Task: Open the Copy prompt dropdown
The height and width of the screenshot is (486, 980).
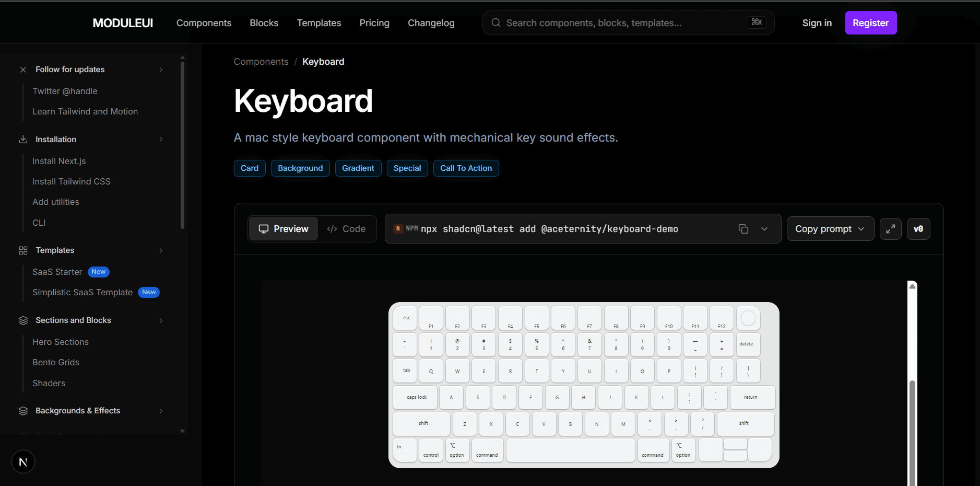Action: tap(830, 229)
